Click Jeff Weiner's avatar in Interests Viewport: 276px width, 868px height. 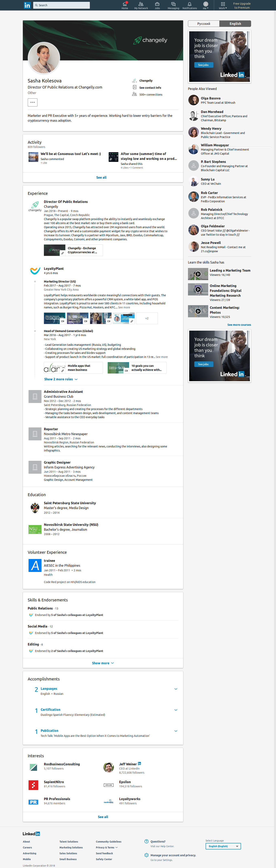click(108, 767)
